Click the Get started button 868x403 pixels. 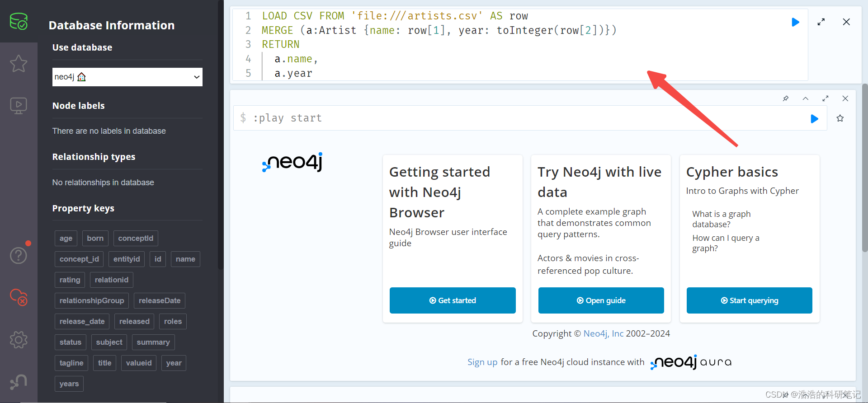click(x=453, y=300)
